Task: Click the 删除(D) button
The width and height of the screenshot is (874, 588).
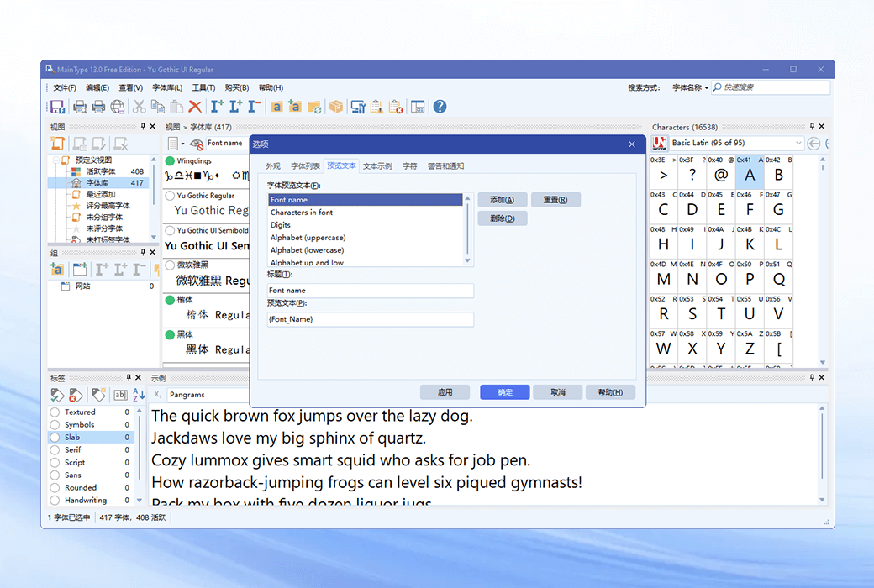Action: (x=503, y=218)
